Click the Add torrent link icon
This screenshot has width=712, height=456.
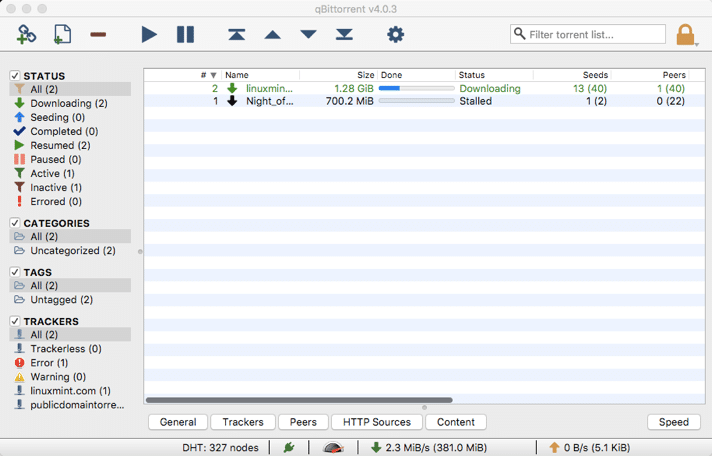point(26,35)
